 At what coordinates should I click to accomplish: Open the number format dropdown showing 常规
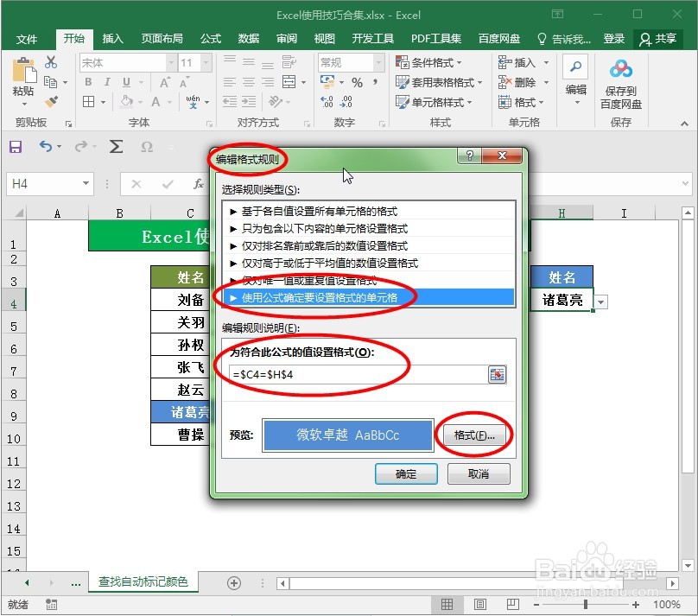(x=379, y=63)
